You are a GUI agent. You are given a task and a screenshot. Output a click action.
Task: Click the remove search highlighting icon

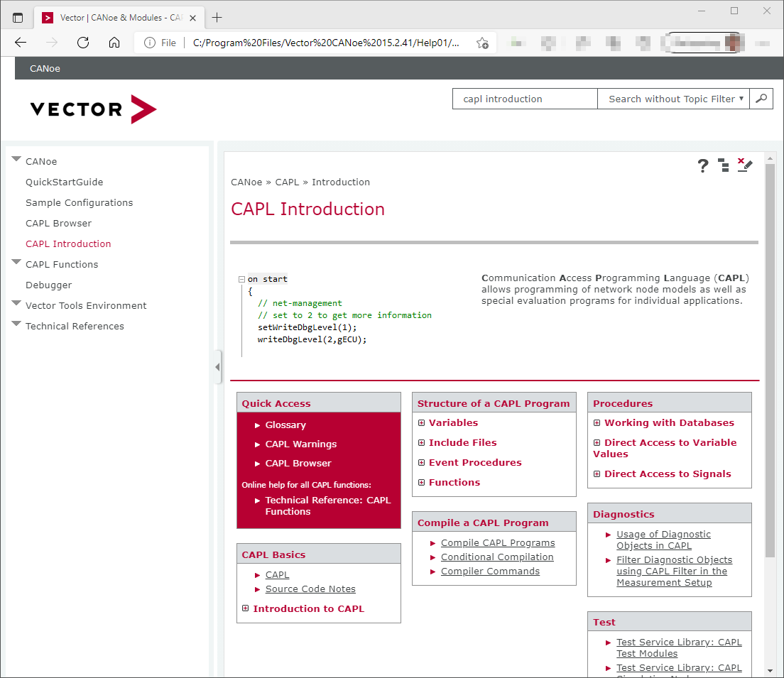point(744,165)
